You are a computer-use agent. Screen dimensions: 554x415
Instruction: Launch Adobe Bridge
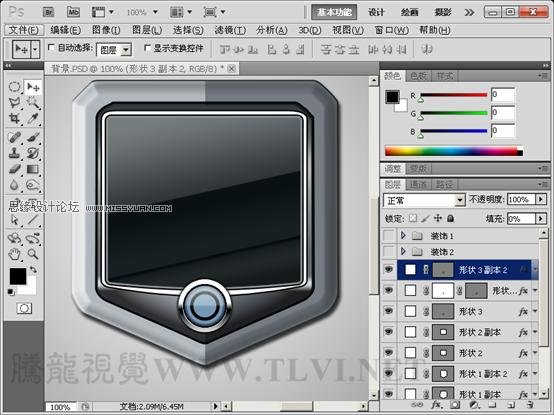tap(49, 12)
